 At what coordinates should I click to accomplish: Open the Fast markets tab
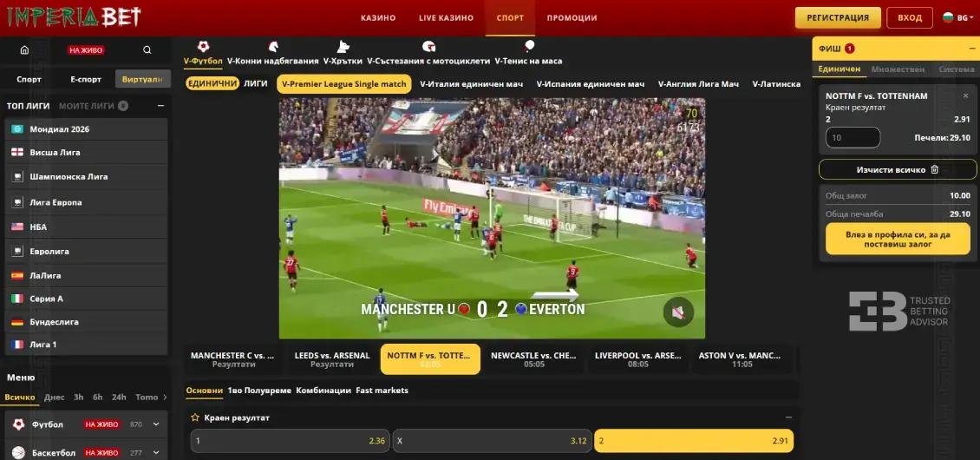[x=382, y=390]
